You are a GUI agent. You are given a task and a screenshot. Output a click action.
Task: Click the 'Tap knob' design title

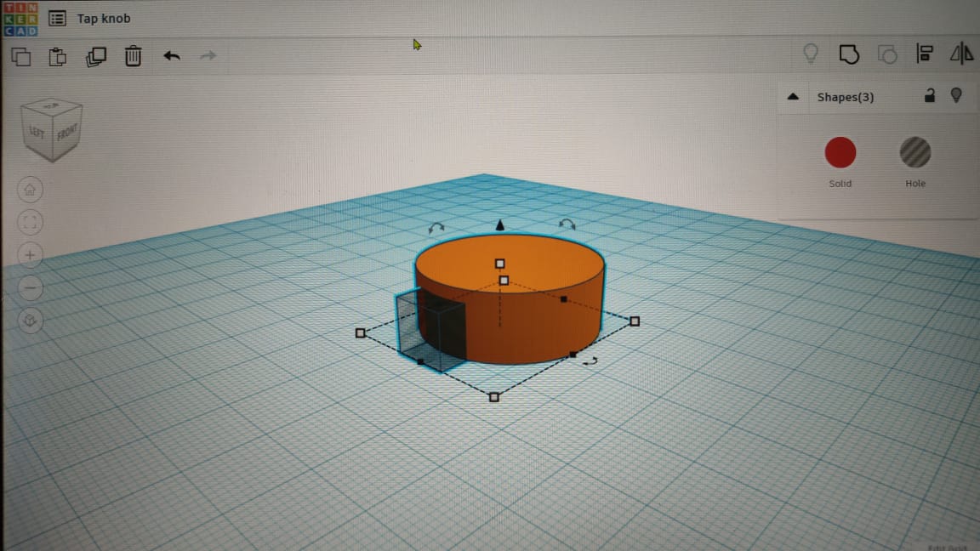point(104,19)
